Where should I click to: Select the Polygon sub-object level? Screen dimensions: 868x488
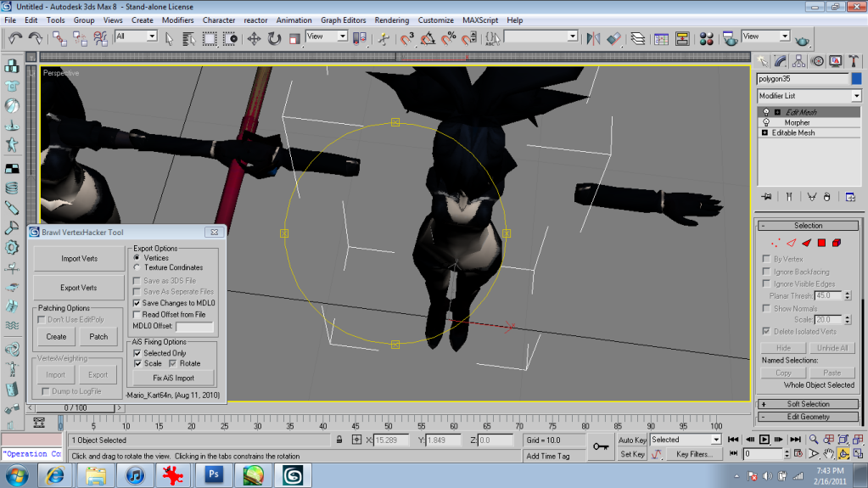[821, 243]
